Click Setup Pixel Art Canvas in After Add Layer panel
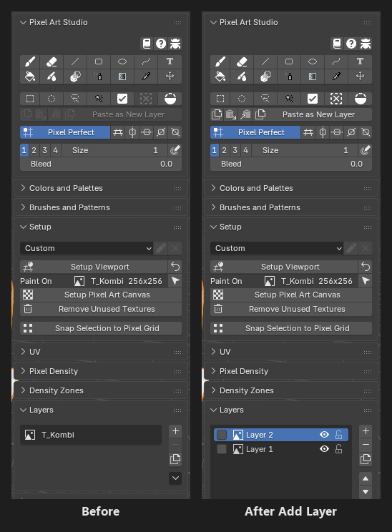Screen dimensions: 392x532 pos(291,295)
